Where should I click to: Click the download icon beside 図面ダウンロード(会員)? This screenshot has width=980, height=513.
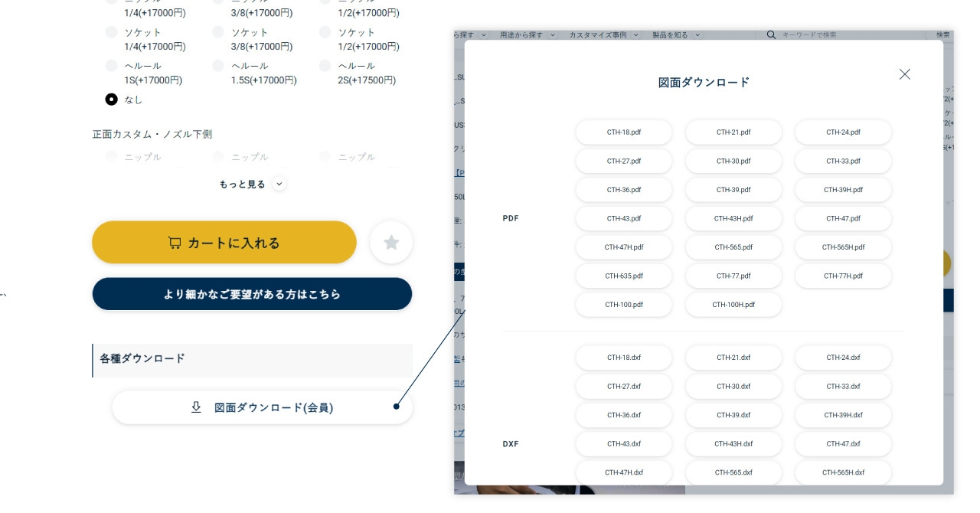pos(196,407)
